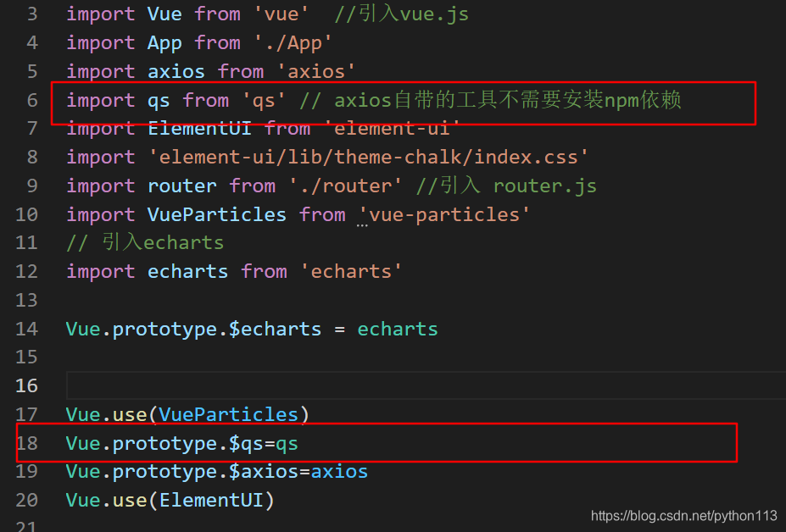
Task: Click line number 10 in the gutter
Action: (x=26, y=214)
